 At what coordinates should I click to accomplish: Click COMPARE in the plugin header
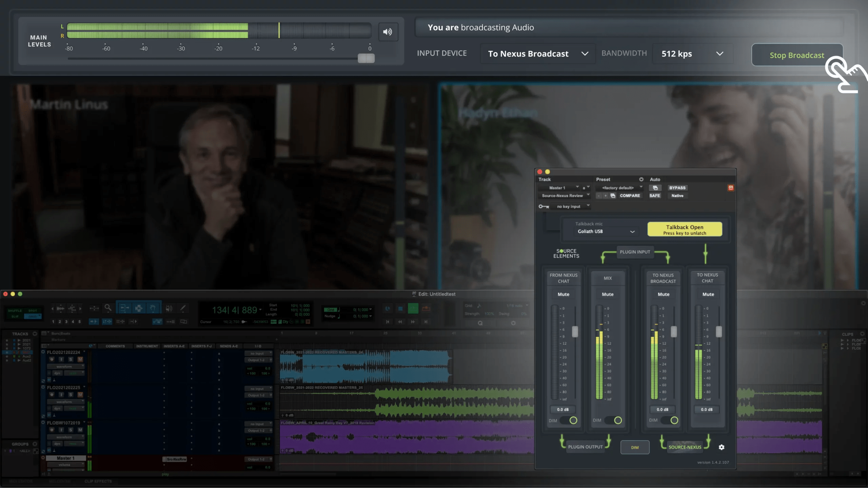(x=630, y=196)
